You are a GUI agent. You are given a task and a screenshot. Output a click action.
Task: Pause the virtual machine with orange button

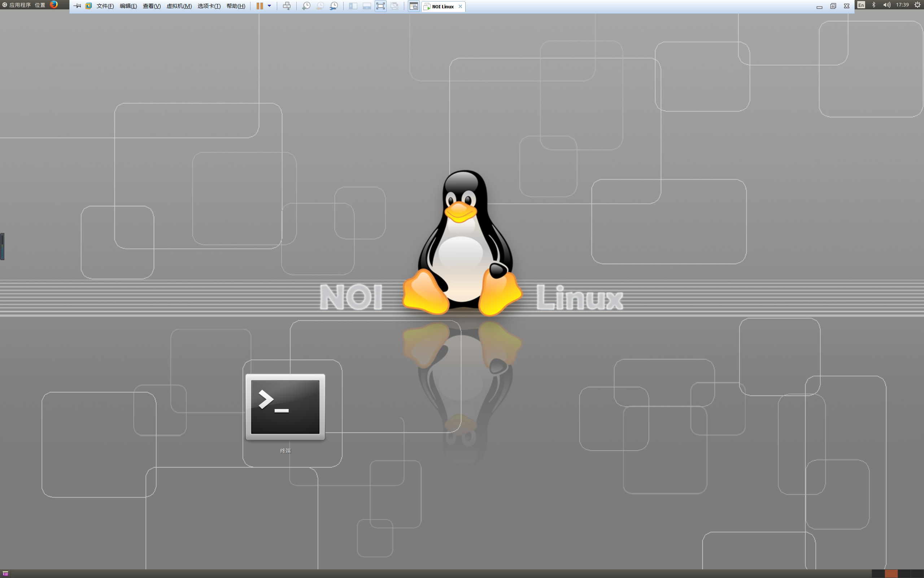260,6
